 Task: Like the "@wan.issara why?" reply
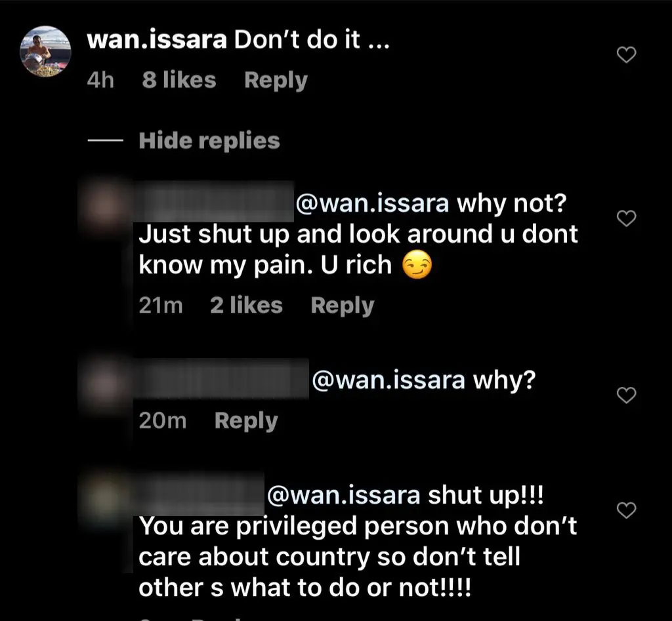pyautogui.click(x=626, y=395)
